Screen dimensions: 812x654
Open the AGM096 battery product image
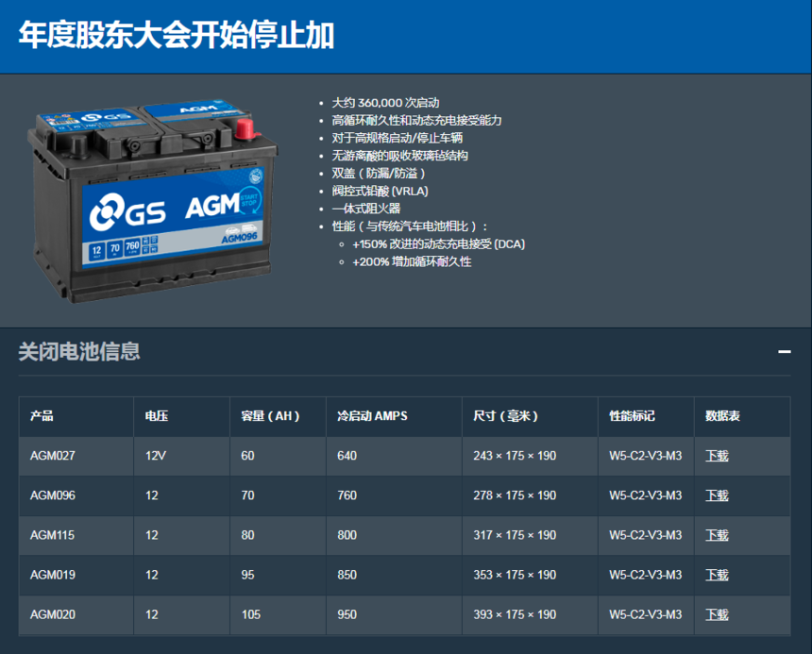152,201
